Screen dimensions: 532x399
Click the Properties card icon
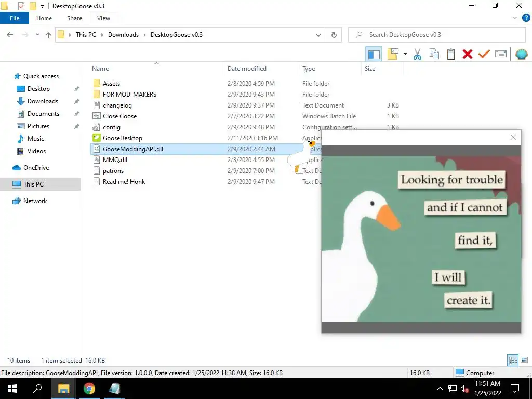click(x=501, y=54)
